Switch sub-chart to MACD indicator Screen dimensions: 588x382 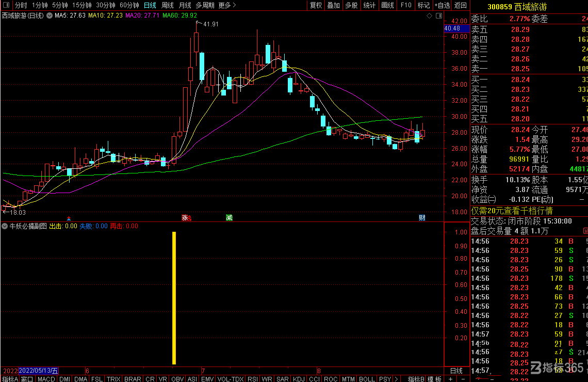[x=46, y=379]
